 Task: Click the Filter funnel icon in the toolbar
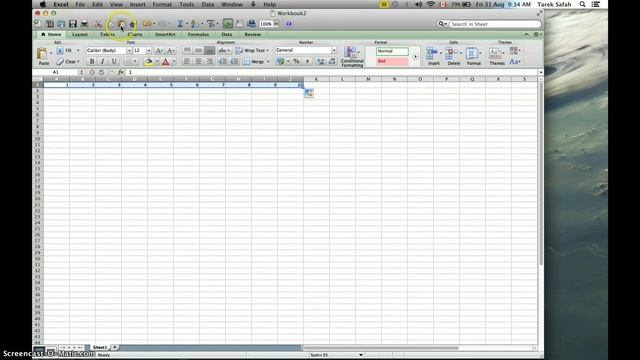click(x=211, y=24)
